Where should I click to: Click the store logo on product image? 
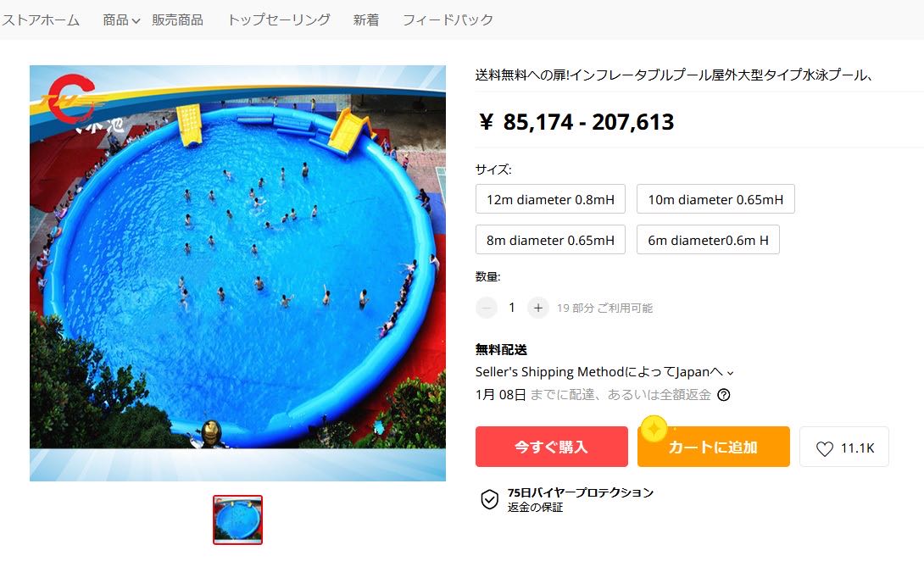pos(70,100)
